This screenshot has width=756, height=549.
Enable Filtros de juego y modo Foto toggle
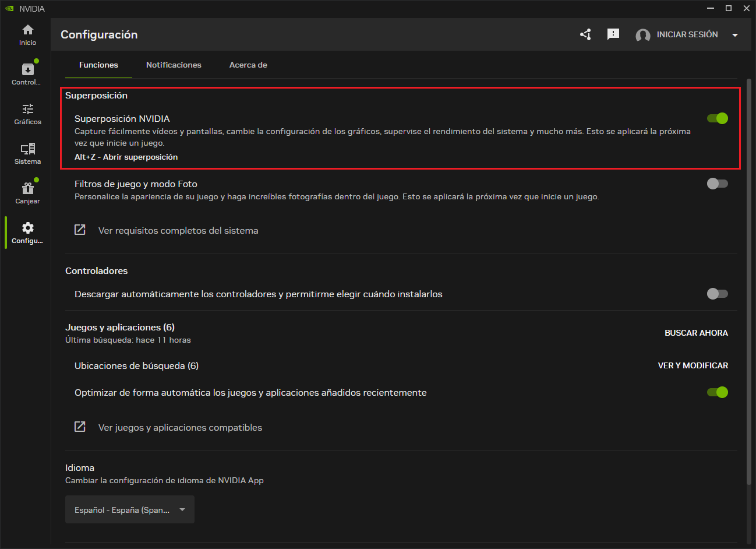click(x=718, y=184)
